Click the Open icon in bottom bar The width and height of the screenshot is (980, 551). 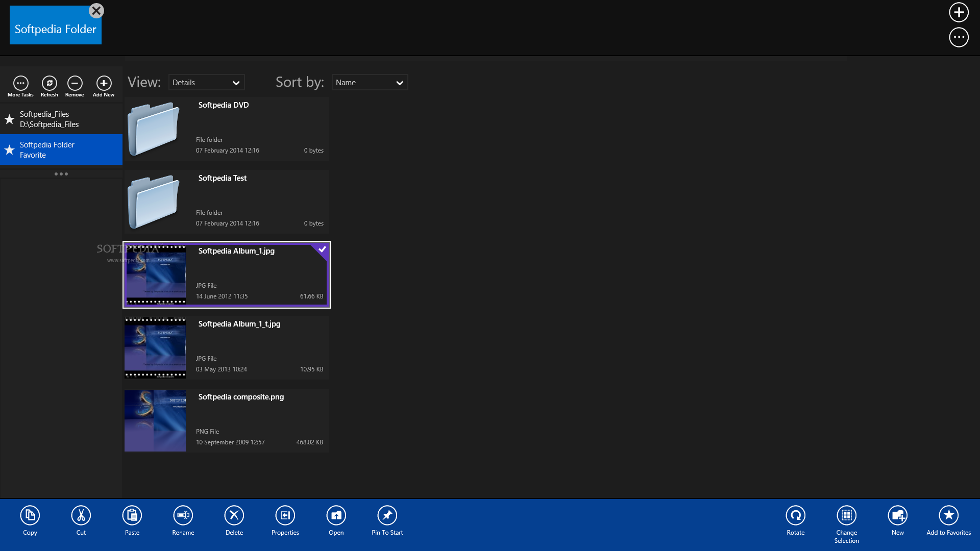click(336, 515)
